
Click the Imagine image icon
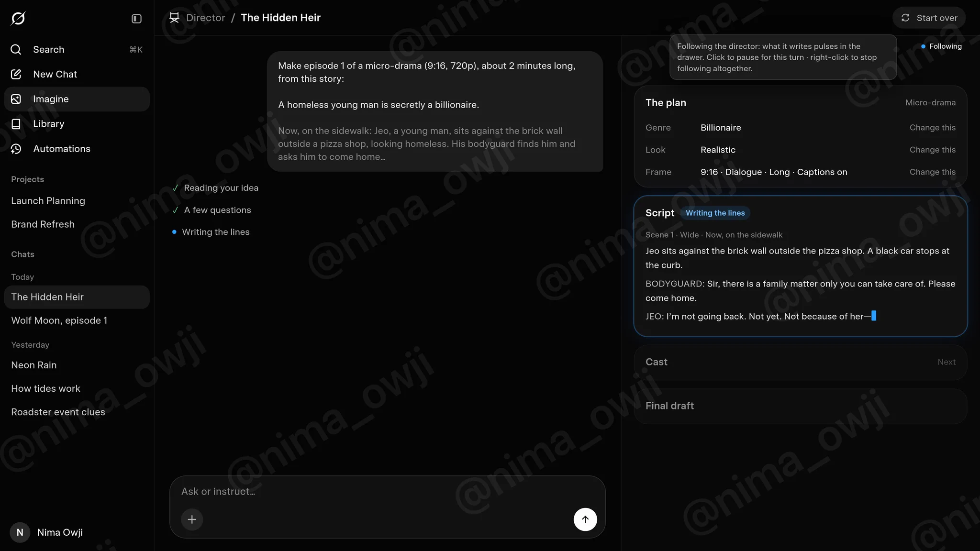pos(16,99)
